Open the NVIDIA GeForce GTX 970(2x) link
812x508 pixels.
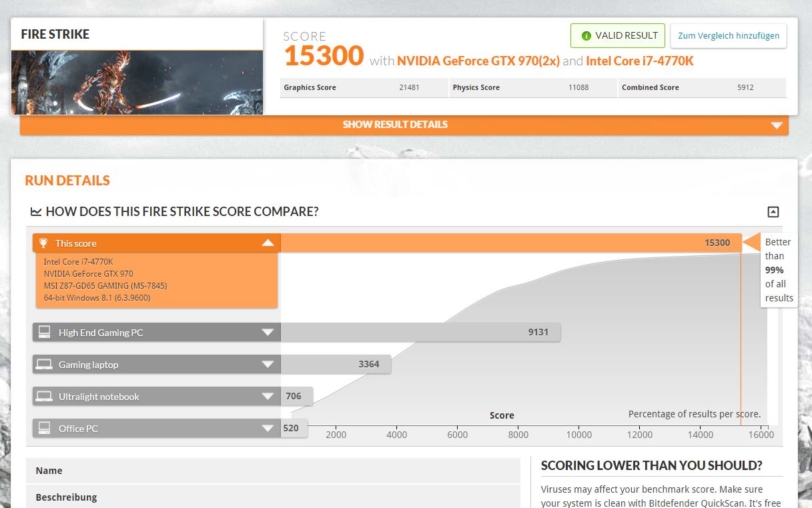(x=478, y=61)
